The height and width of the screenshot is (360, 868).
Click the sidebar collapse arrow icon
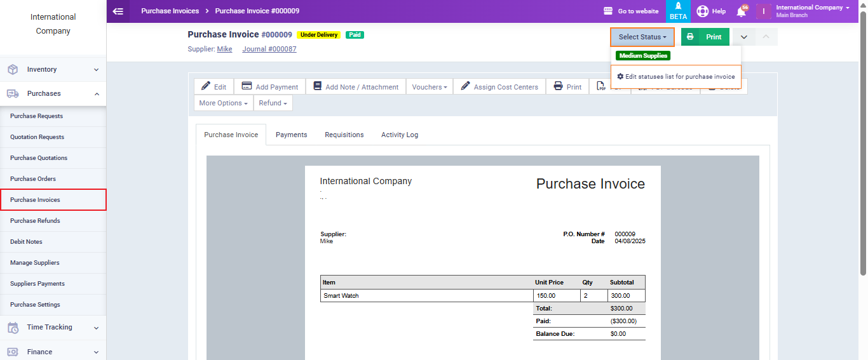point(118,11)
